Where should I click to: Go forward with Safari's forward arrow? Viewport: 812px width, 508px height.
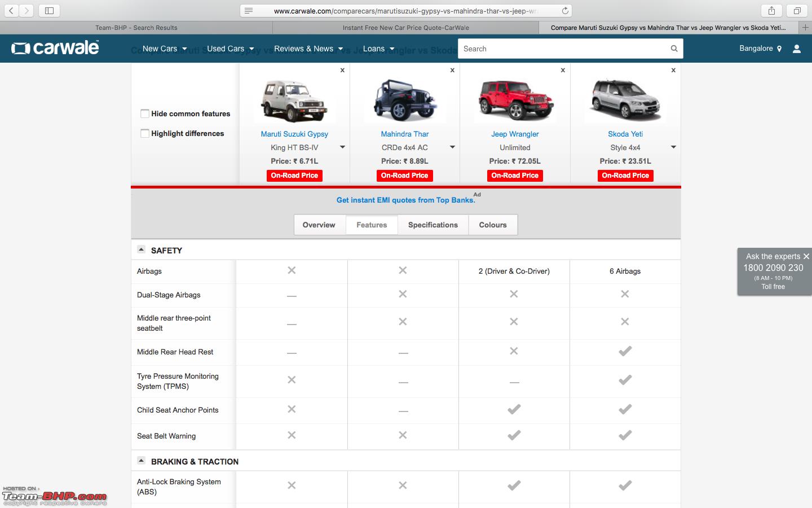pos(27,10)
